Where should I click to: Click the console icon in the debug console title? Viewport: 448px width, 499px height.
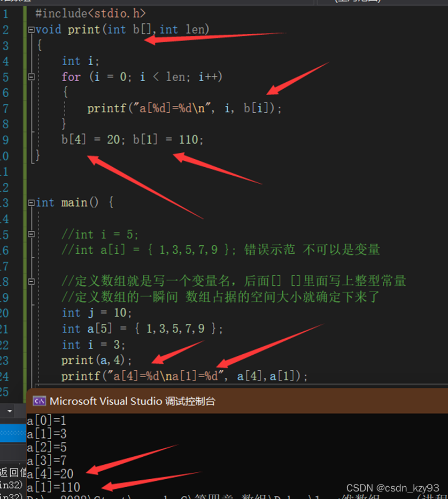pyautogui.click(x=40, y=401)
